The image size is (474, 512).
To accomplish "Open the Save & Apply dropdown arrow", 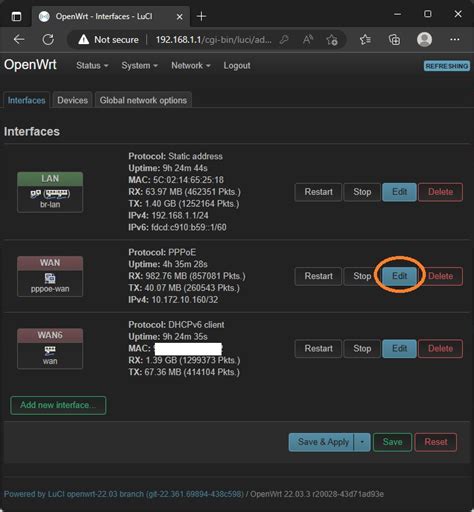I will pyautogui.click(x=362, y=442).
